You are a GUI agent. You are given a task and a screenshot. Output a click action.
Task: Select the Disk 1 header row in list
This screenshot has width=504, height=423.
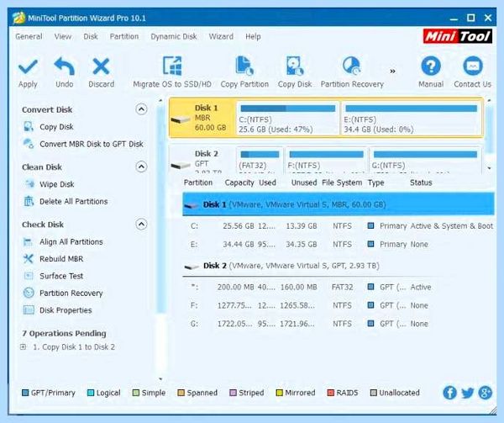[x=339, y=204]
